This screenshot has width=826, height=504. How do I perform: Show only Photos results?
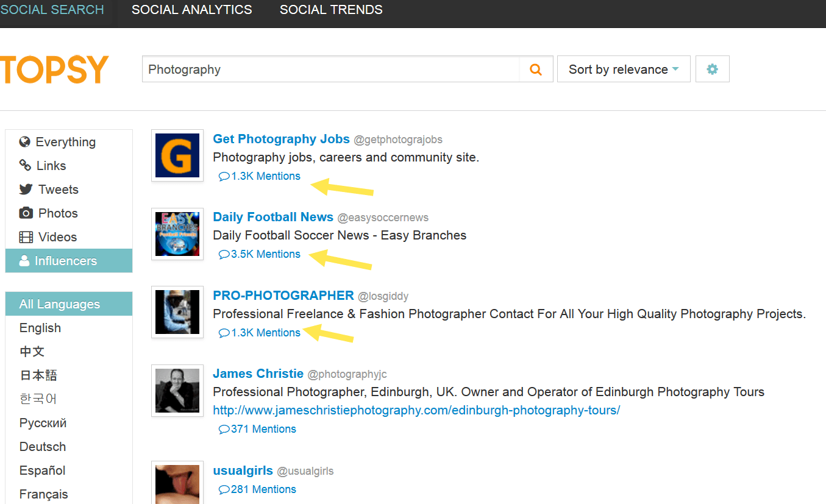[58, 213]
